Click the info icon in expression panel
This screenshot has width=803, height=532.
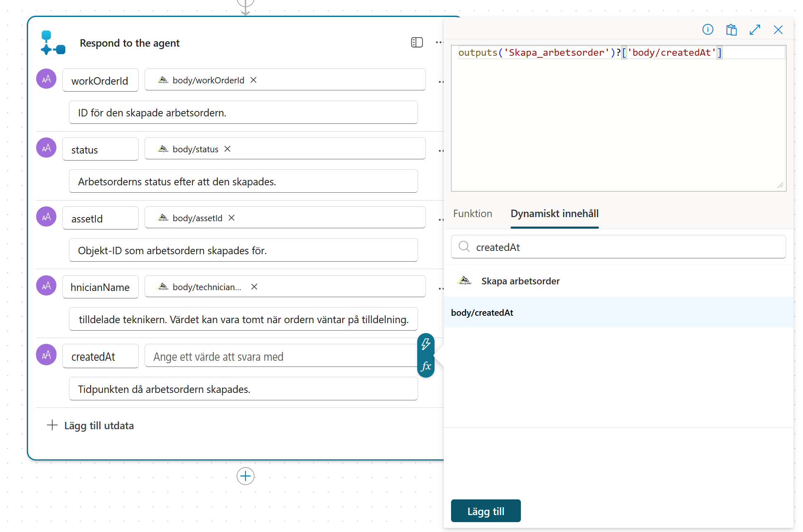click(708, 30)
